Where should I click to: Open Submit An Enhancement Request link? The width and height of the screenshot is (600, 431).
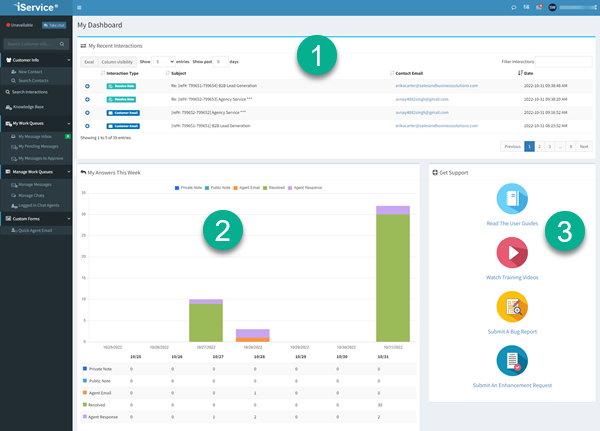click(512, 385)
